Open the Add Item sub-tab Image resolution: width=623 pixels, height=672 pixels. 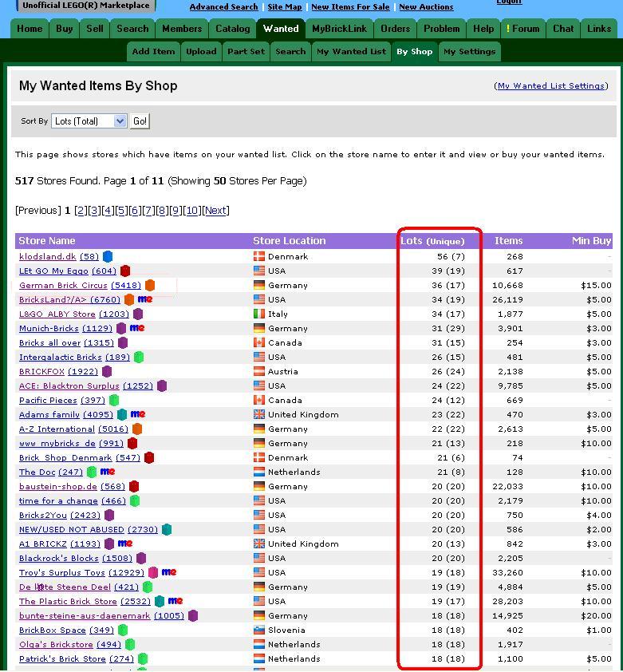[x=153, y=51]
